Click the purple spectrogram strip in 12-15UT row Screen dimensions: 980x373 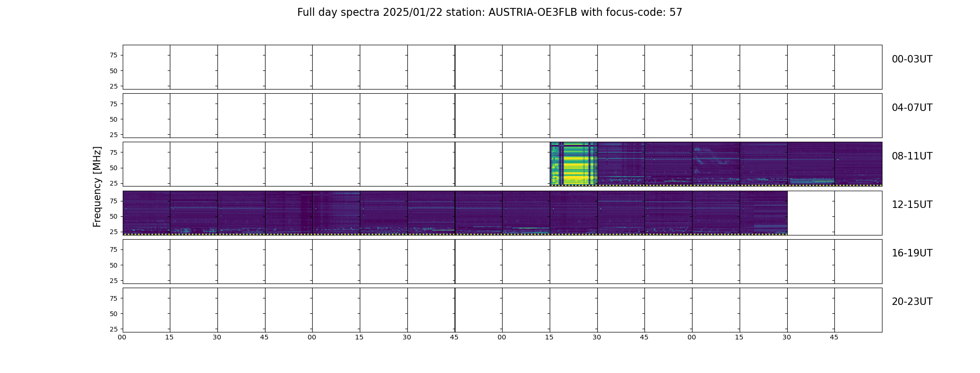tap(455, 213)
